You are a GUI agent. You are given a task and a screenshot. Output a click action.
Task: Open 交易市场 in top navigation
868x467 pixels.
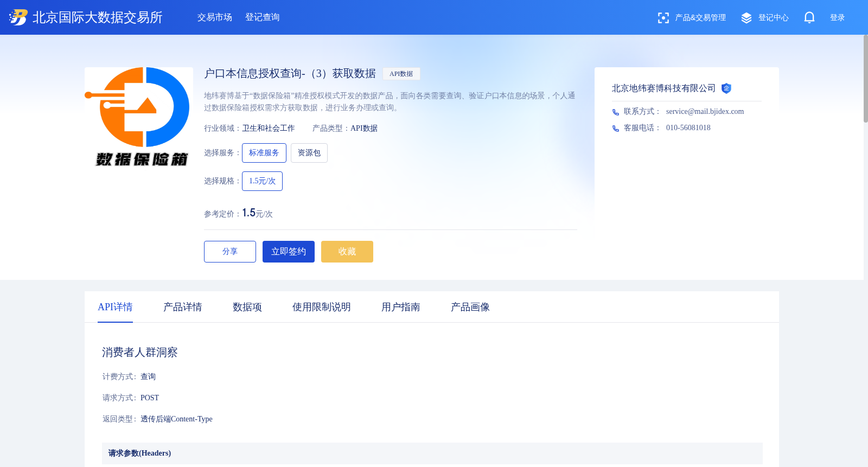[215, 17]
